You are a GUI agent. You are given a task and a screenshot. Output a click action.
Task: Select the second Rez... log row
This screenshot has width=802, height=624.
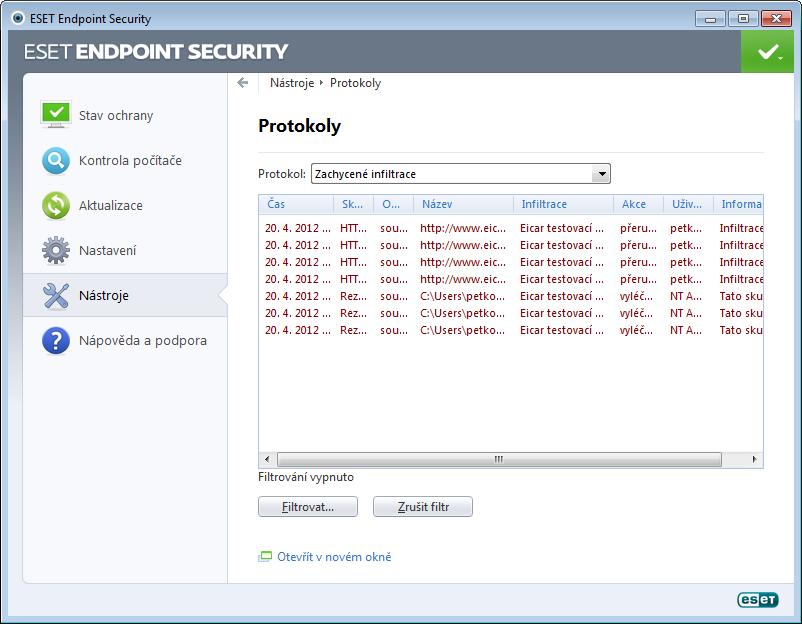click(511, 313)
